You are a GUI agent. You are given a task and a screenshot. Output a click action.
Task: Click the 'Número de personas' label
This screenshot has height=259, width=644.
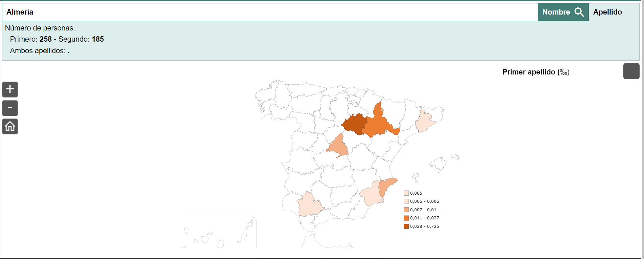pyautogui.click(x=40, y=28)
